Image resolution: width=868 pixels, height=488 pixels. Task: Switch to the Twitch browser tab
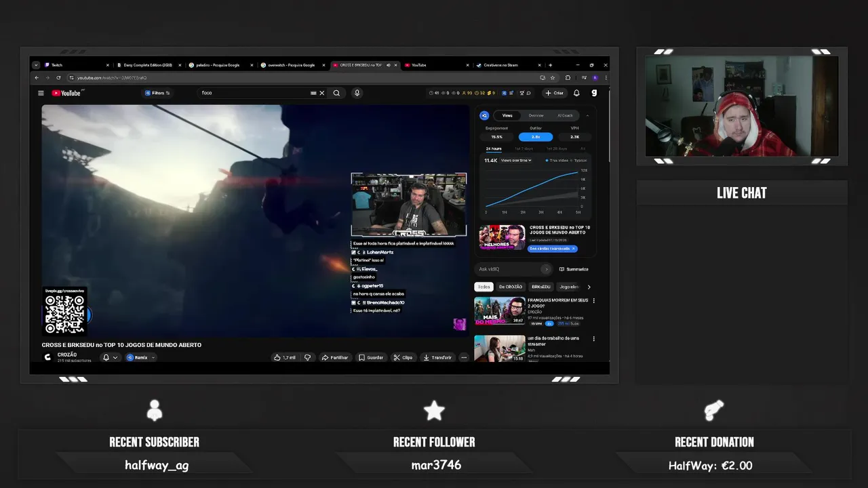pyautogui.click(x=77, y=65)
